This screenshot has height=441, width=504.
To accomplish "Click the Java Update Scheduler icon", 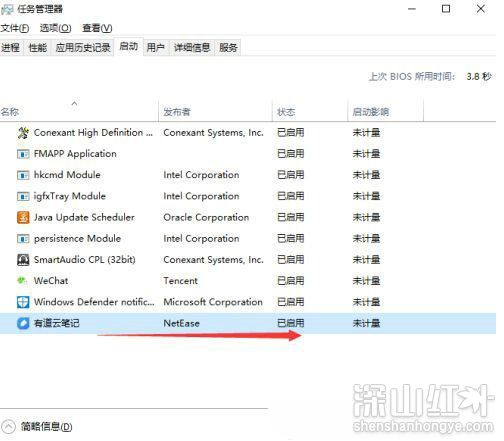I will 23,218.
